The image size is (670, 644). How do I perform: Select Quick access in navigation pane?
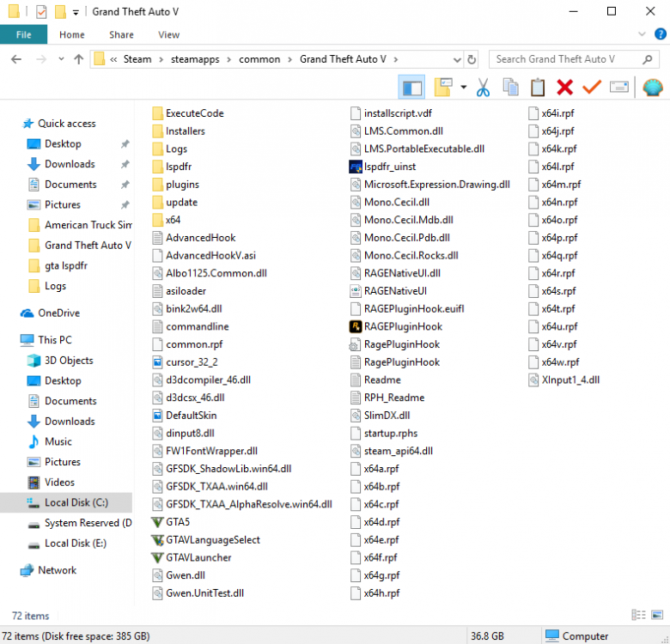click(67, 124)
